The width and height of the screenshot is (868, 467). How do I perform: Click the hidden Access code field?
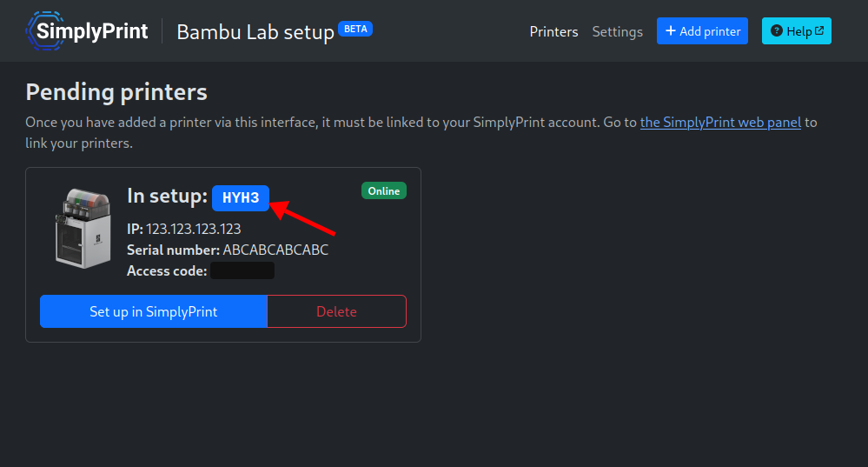[x=242, y=270]
